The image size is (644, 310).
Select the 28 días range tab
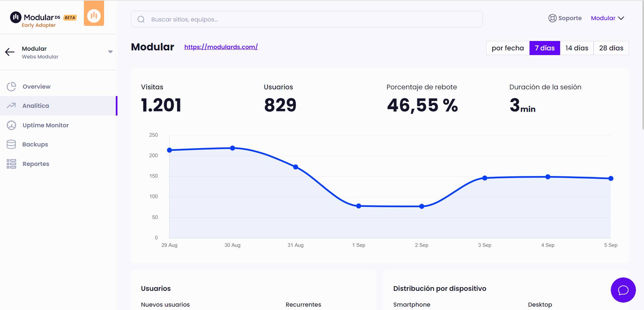click(x=611, y=48)
